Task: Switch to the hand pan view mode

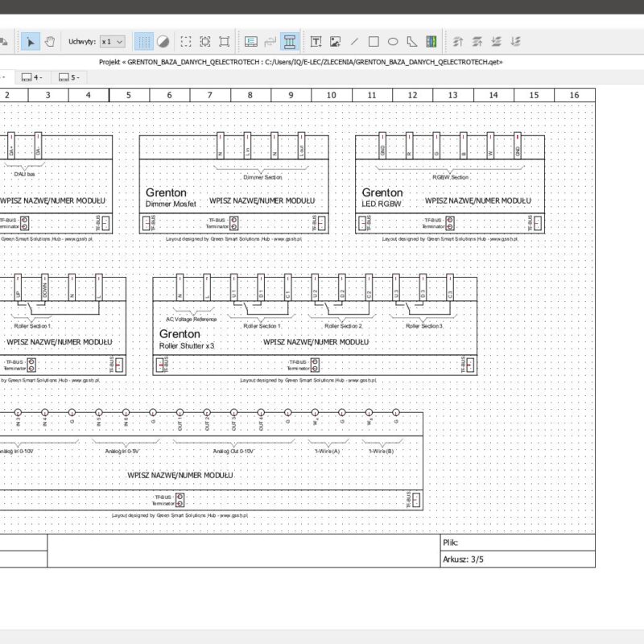Action: point(49,41)
